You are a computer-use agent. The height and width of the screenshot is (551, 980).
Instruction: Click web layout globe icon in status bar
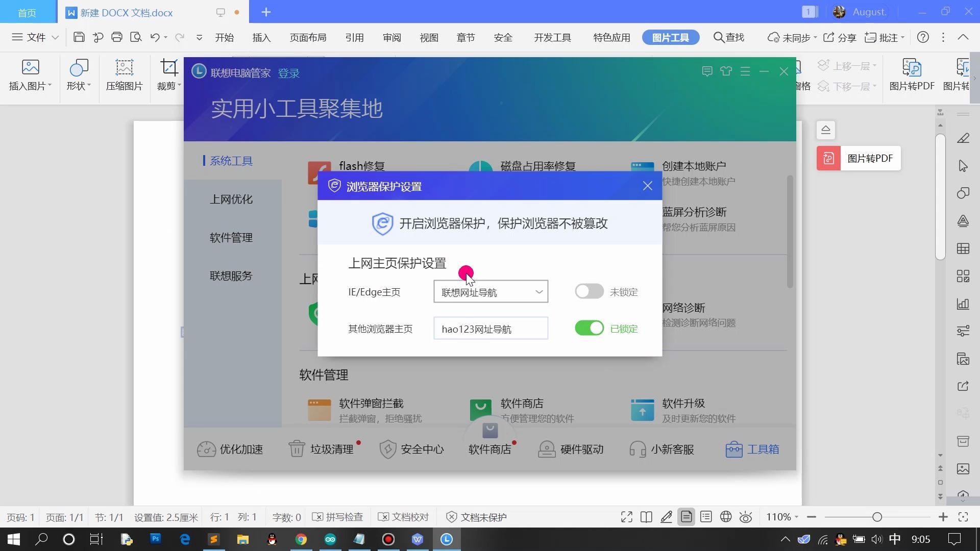[726, 517]
